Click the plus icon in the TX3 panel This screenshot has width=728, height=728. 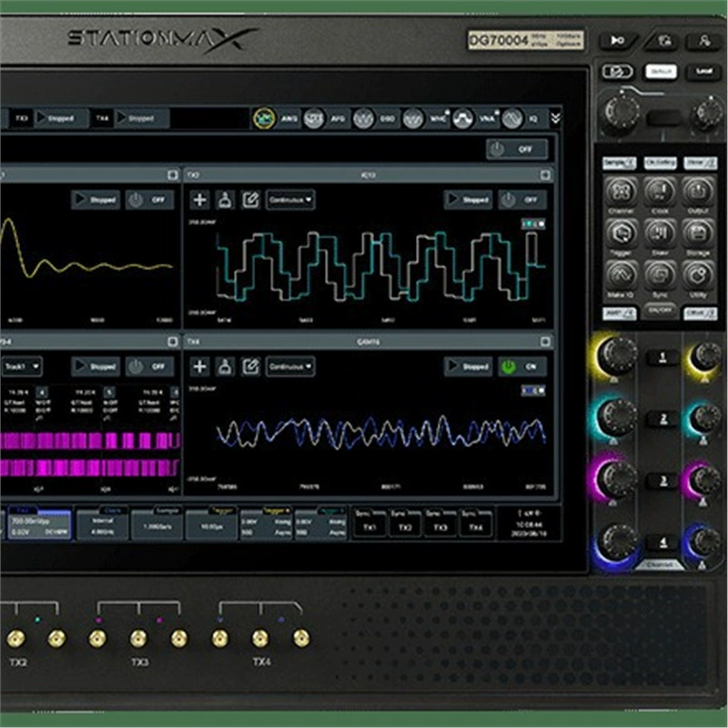[199, 199]
